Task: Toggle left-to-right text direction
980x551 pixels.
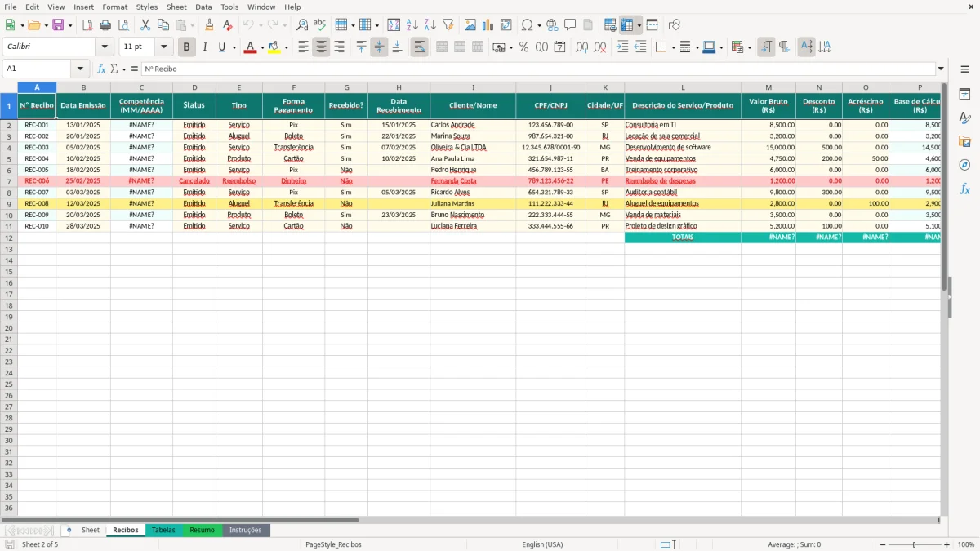Action: point(766,47)
